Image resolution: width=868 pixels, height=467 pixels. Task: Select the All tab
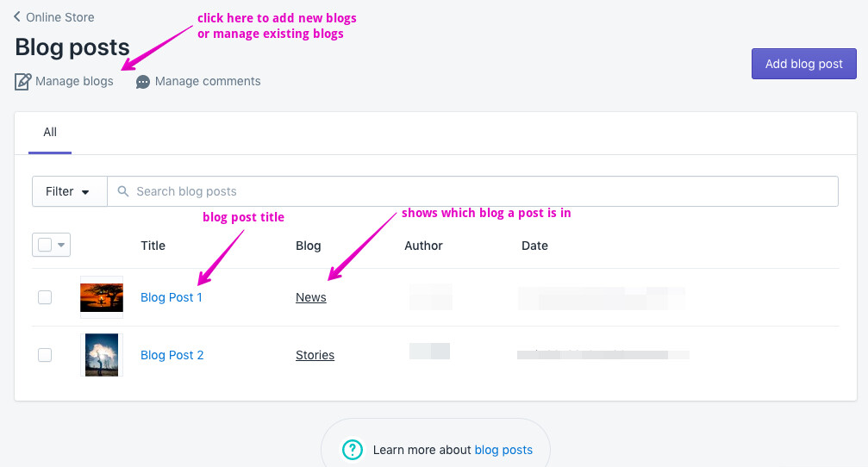coord(50,132)
